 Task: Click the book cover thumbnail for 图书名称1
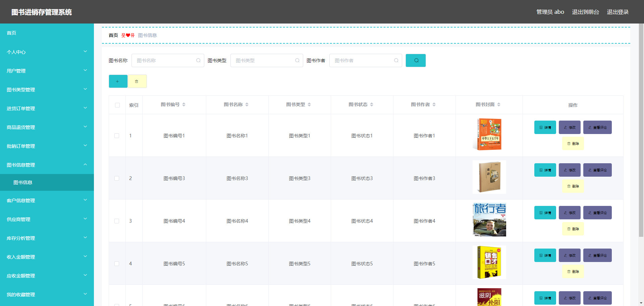coord(489,134)
